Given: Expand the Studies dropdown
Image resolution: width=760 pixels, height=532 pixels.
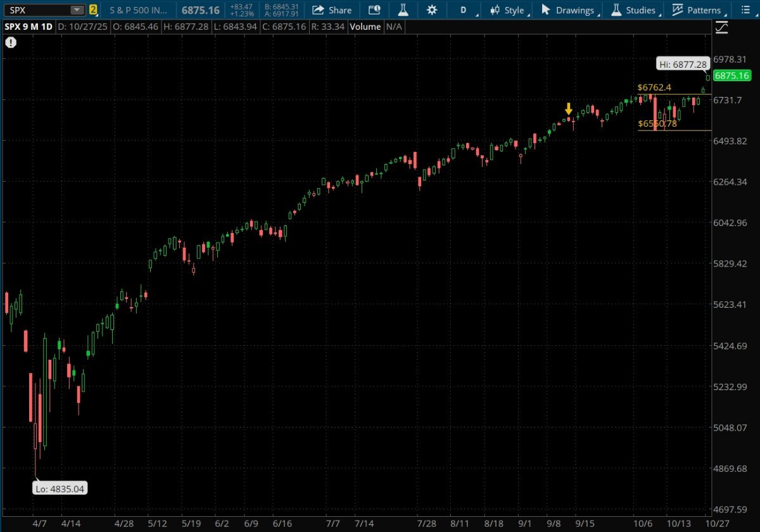Looking at the screenshot, I should tap(635, 10).
